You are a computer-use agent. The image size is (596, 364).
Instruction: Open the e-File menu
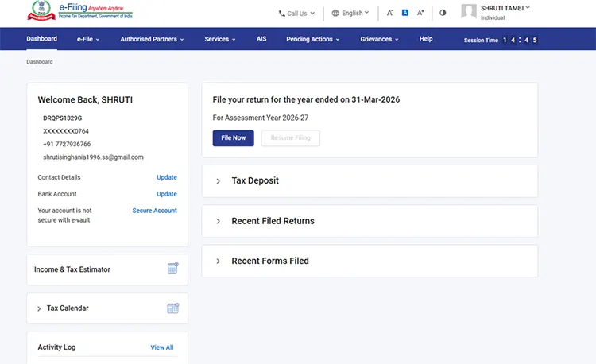pos(88,39)
